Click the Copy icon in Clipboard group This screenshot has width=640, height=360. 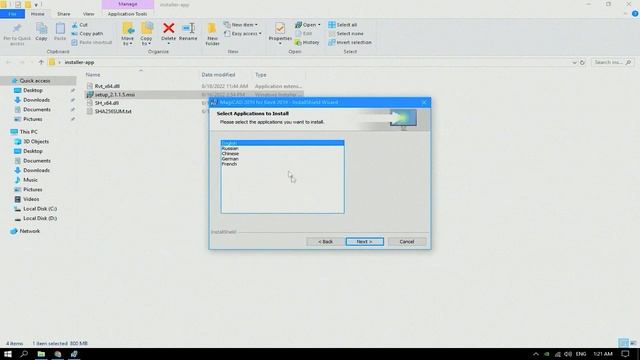tap(41, 32)
